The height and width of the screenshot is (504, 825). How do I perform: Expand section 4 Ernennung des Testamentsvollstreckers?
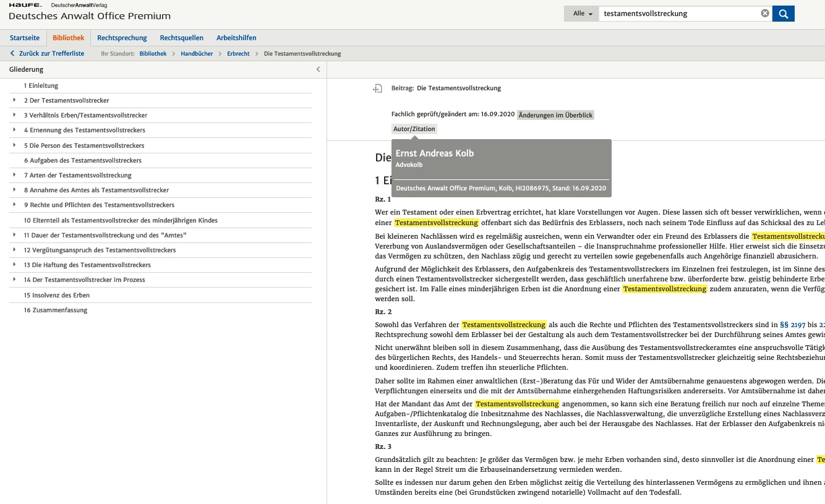tap(14, 130)
